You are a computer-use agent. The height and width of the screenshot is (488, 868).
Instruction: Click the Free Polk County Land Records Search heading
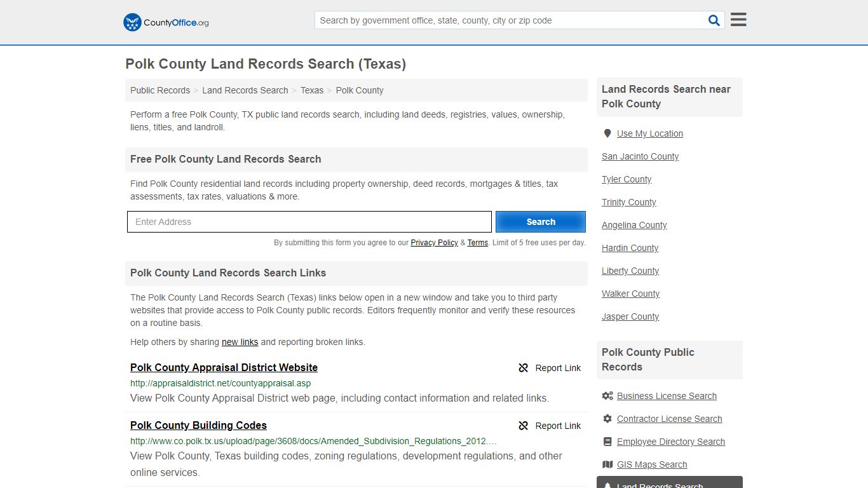(226, 159)
